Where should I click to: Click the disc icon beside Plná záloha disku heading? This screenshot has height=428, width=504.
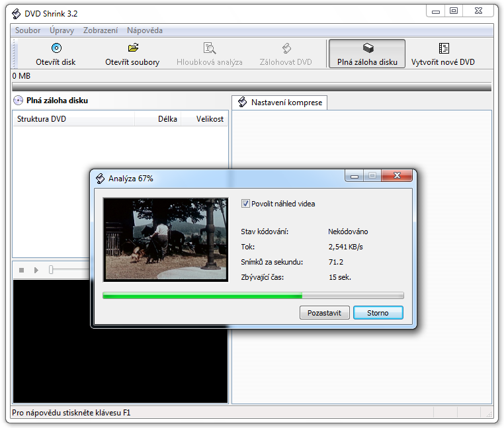pyautogui.click(x=19, y=101)
